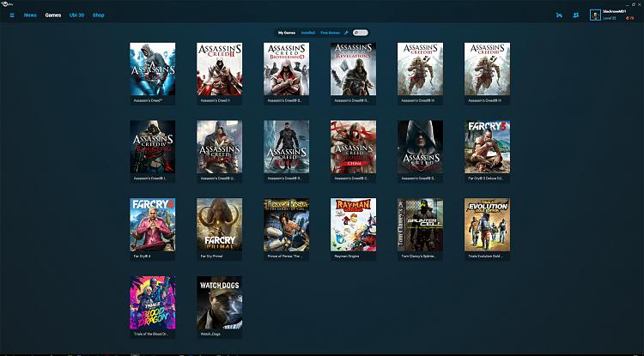This screenshot has height=356, width=644.
Task: Go to the Shop tab
Action: click(x=98, y=15)
